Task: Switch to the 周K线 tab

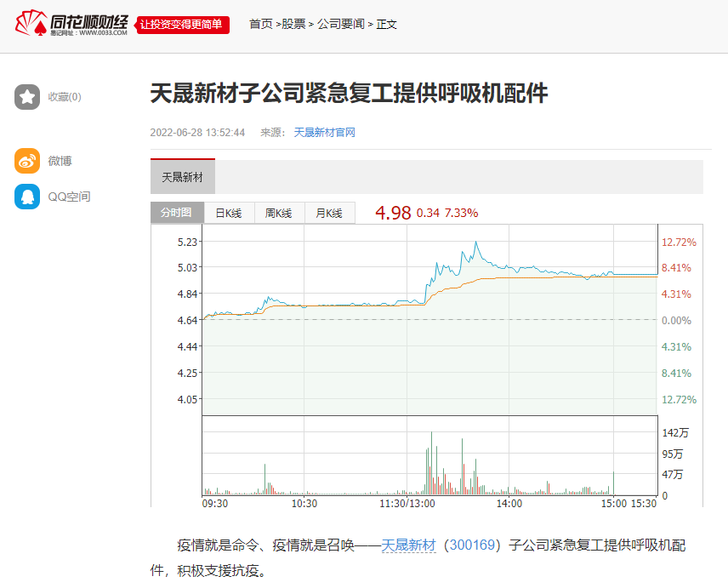Action: (x=279, y=214)
